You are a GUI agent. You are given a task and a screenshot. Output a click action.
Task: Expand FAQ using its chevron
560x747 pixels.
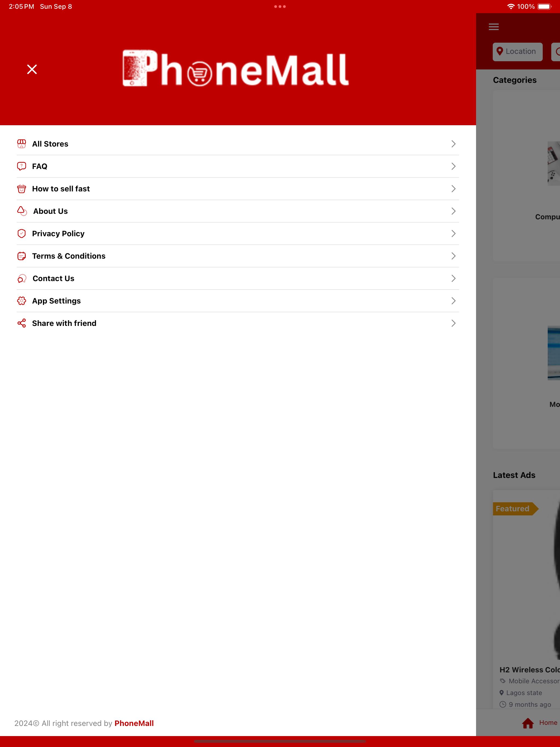tap(453, 166)
